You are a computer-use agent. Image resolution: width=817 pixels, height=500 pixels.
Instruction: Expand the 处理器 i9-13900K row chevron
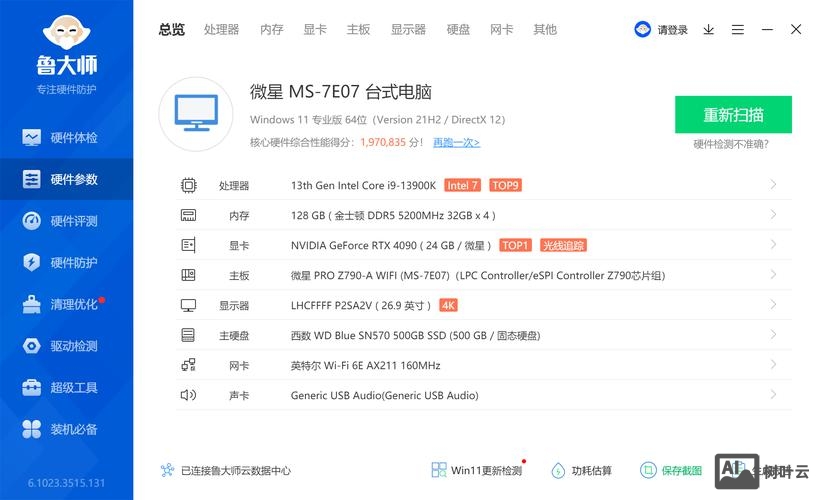[x=773, y=184]
